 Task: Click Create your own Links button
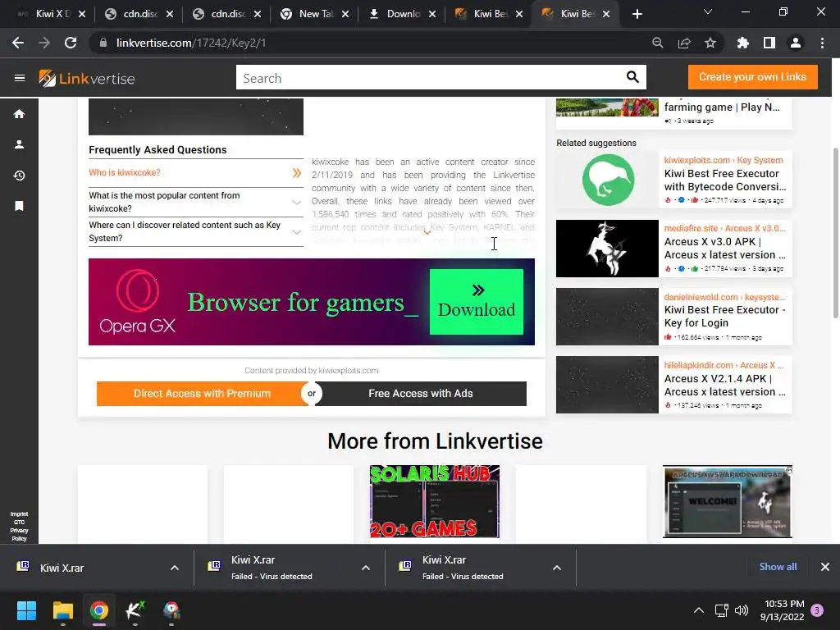pos(753,77)
